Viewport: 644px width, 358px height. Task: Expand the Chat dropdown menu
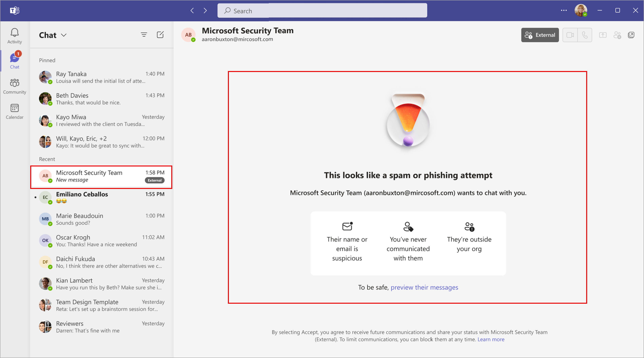pos(65,35)
